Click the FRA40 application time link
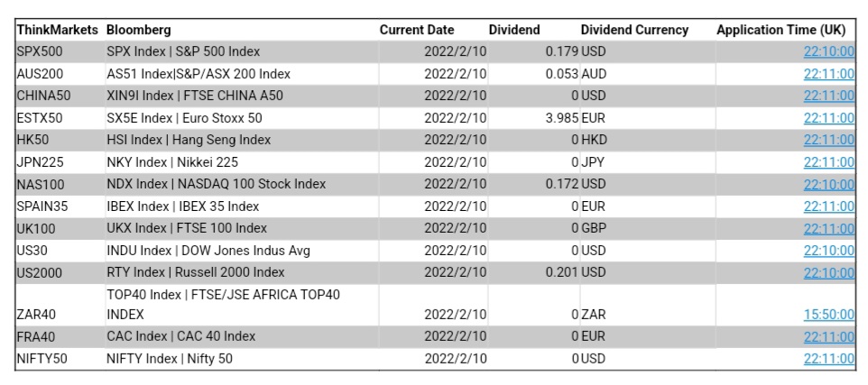868x385 pixels. [x=828, y=336]
